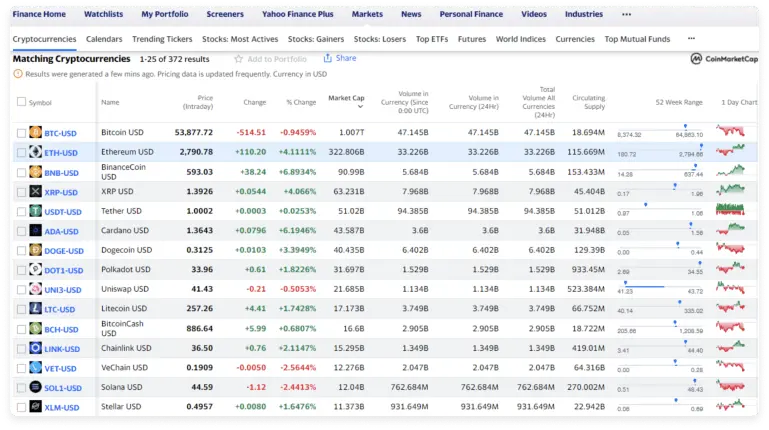Screen dimensions: 769x430
Task: Open the LINK-USD symbol link
Action: tap(61, 348)
